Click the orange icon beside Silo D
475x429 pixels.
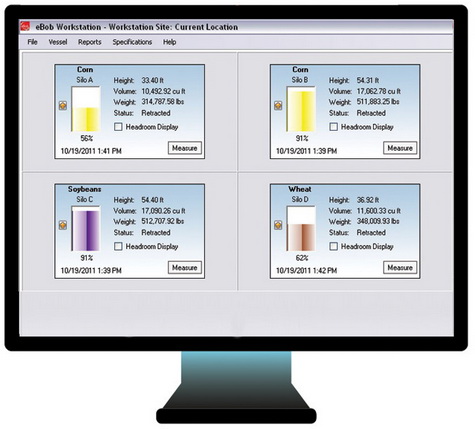click(278, 225)
